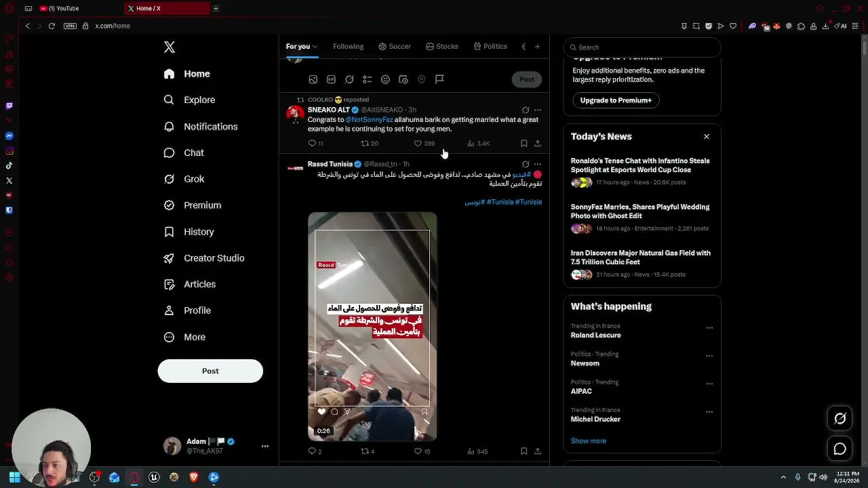Click the flag icon in composer toolbar
Image resolution: width=868 pixels, height=488 pixels.
click(439, 79)
